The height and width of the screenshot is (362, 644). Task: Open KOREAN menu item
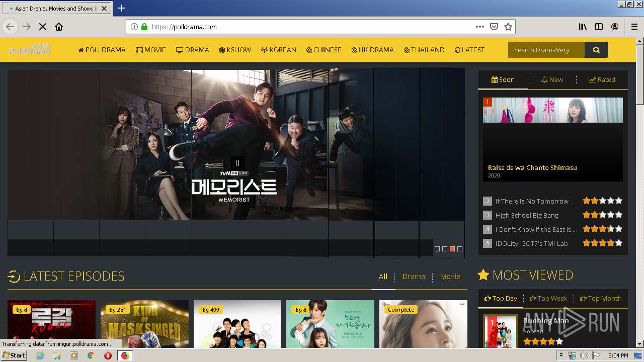click(279, 50)
